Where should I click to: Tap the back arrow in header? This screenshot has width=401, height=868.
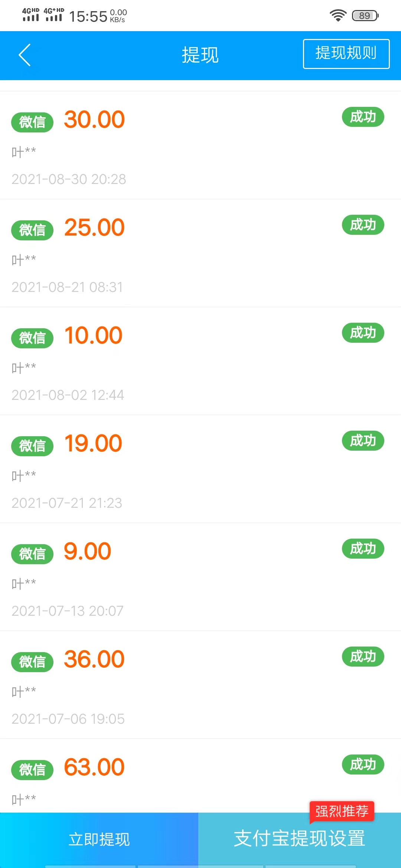[25, 55]
